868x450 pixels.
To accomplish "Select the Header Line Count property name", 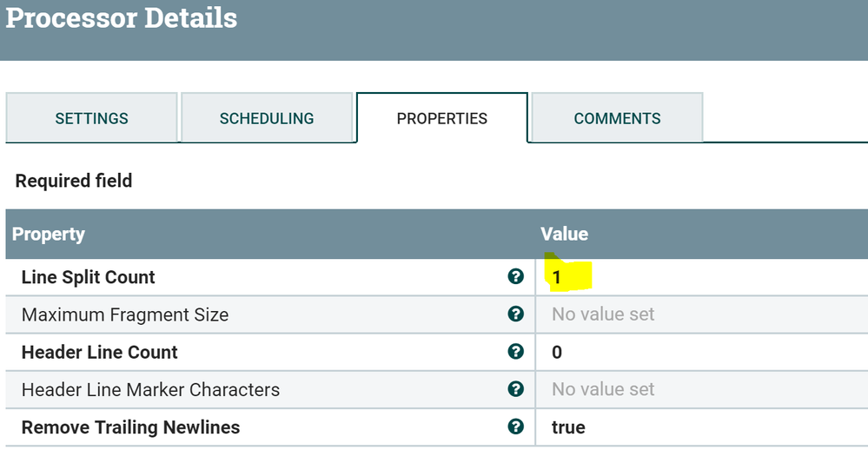I will 99,353.
